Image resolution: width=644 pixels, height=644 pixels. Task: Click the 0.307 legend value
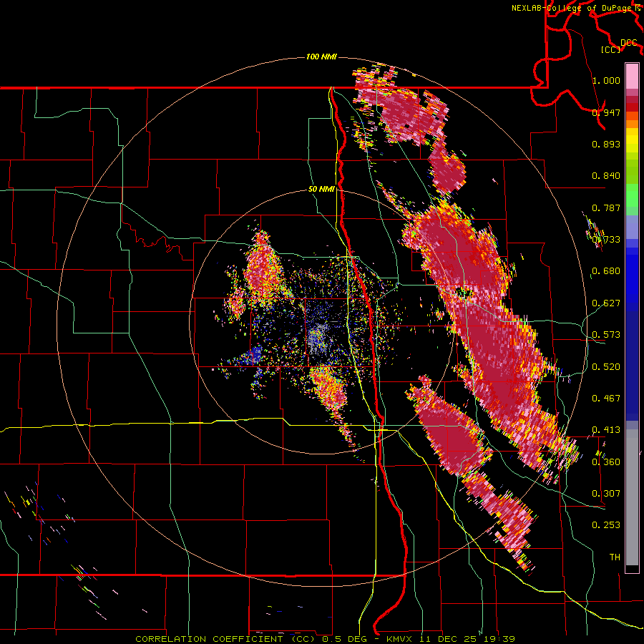(x=606, y=494)
